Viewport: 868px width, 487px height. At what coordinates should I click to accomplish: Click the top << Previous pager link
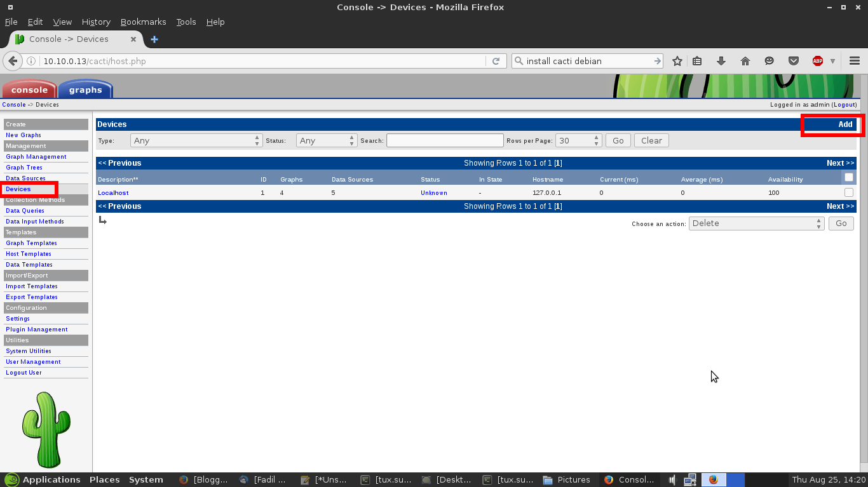(x=119, y=163)
